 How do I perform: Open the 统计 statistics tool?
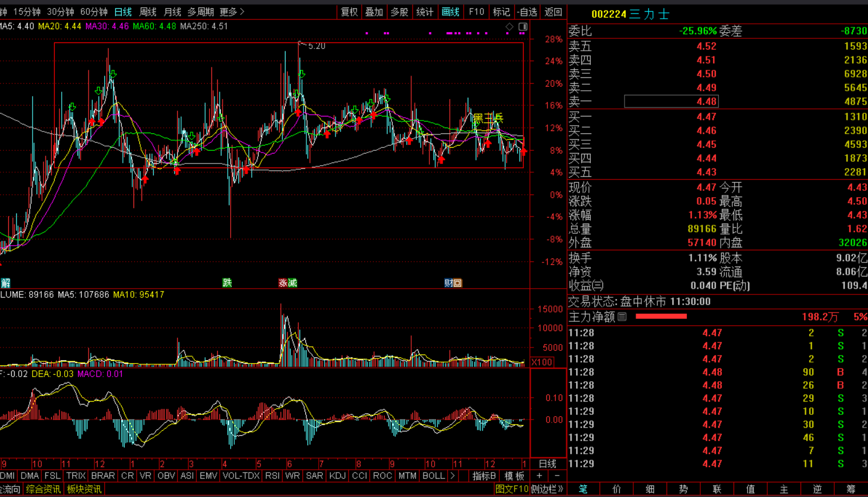pyautogui.click(x=425, y=12)
